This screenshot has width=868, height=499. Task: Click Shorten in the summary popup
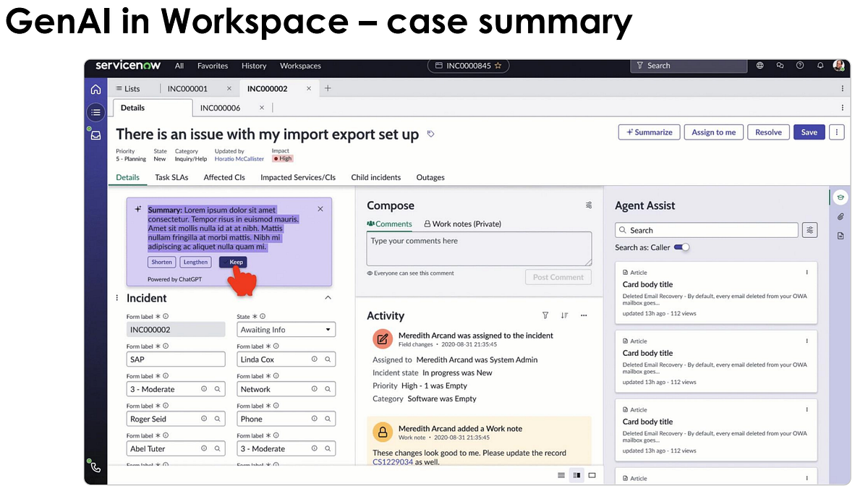pos(161,262)
